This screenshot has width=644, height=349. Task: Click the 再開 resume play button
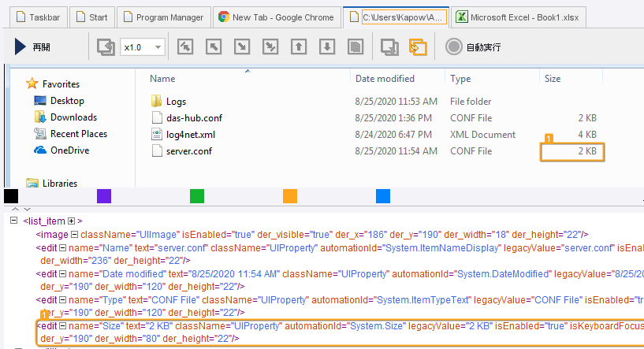pyautogui.click(x=32, y=47)
